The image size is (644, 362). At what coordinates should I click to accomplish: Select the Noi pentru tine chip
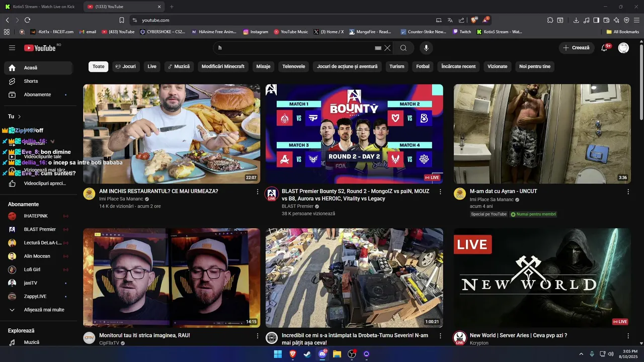(x=535, y=66)
